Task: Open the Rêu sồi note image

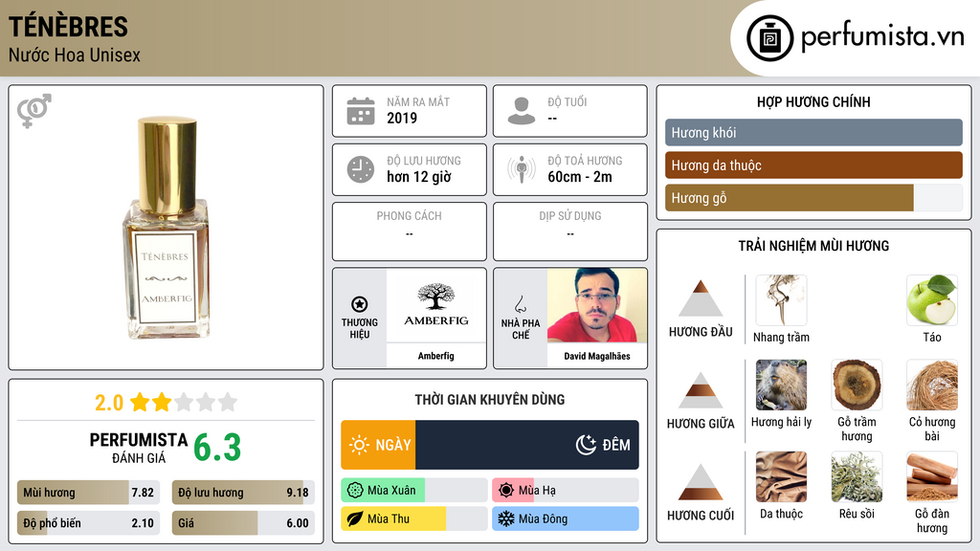Action: point(857,476)
